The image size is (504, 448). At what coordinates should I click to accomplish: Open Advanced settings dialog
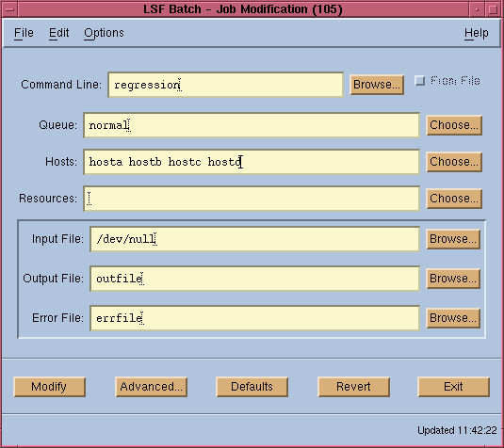151,387
